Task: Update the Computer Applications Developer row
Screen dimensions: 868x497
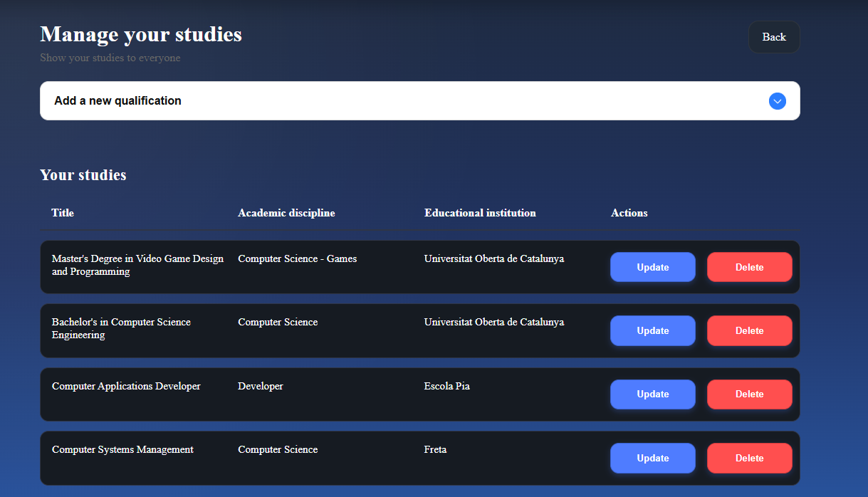Action: point(653,394)
